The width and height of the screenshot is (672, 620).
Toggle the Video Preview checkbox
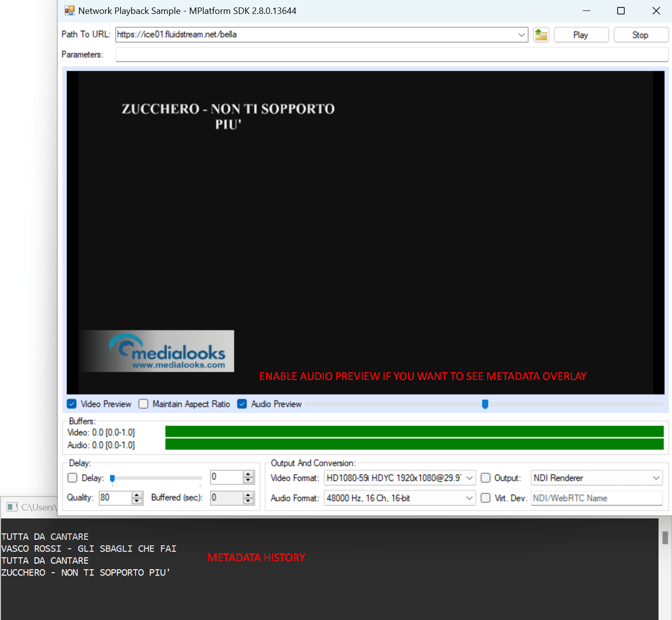click(x=72, y=404)
